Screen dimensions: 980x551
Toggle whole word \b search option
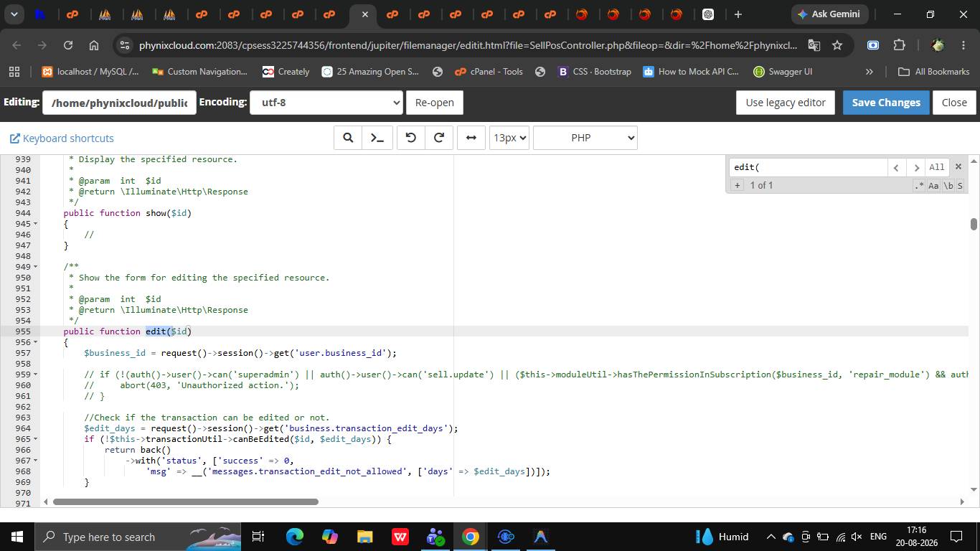click(x=948, y=185)
